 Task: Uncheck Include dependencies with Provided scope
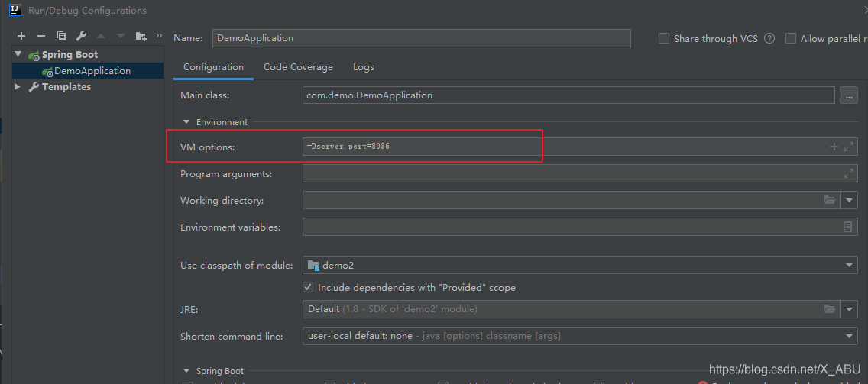pos(308,287)
